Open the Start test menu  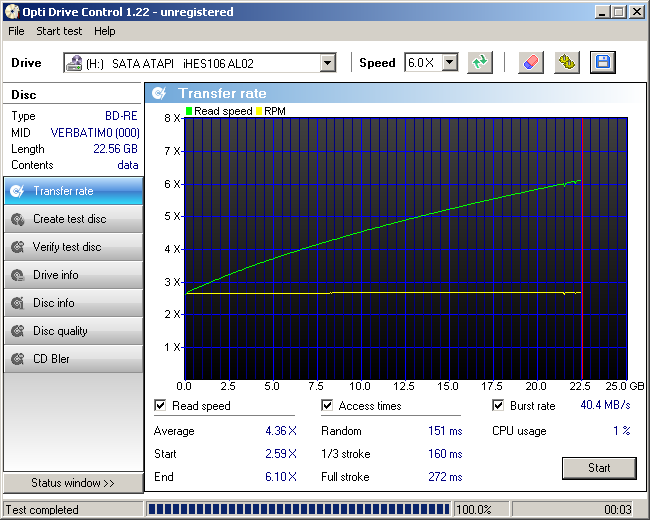[x=59, y=31]
